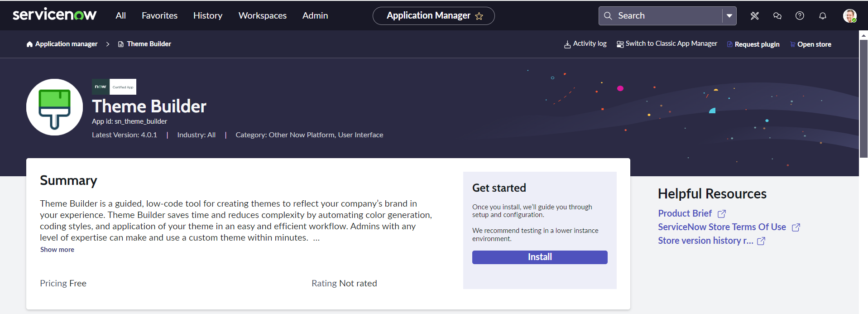Click 'Latest Version: 4.0.1' text
The width and height of the screenshot is (868, 314).
(125, 135)
